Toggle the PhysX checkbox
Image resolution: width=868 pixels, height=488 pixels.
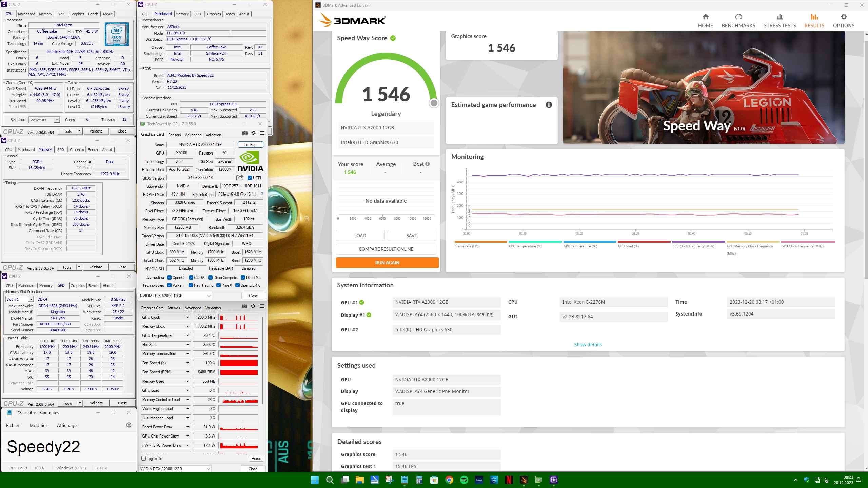[218, 285]
